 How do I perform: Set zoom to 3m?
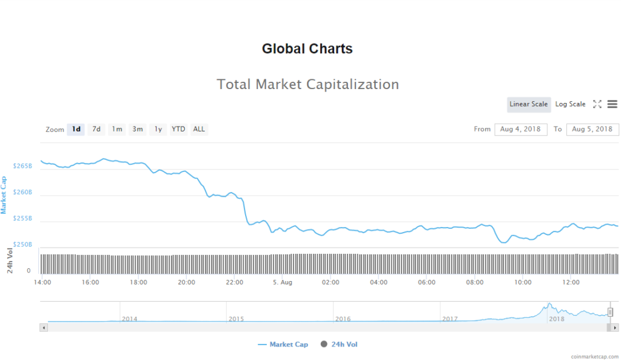pos(138,129)
